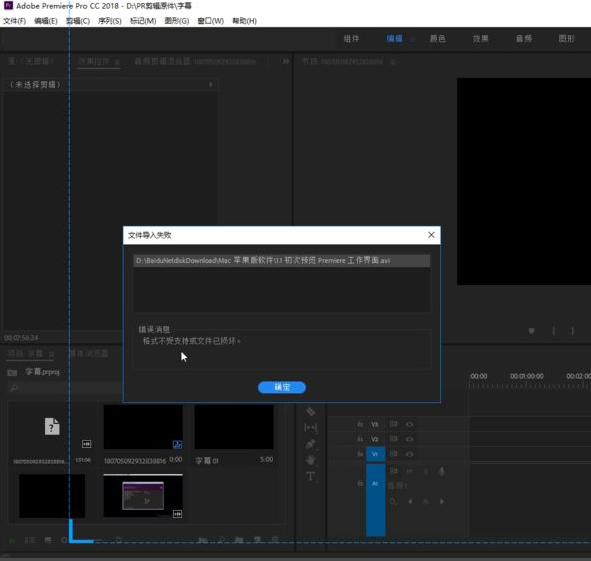Open the 音频剪辑混合器 panel tab
This screenshot has height=561, width=591.
click(195, 61)
